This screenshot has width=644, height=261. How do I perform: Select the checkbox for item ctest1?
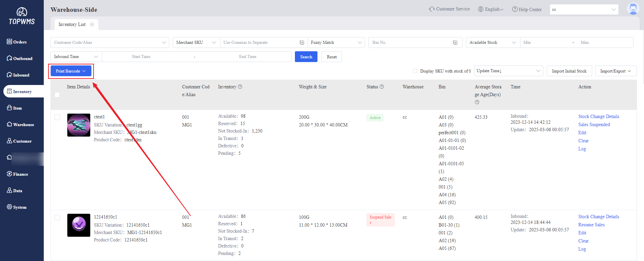click(57, 117)
